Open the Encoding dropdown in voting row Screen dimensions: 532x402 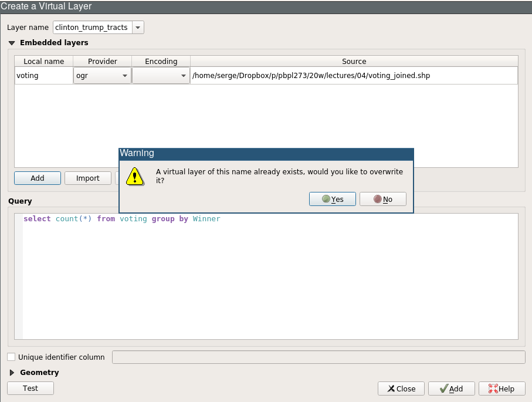pyautogui.click(x=160, y=76)
